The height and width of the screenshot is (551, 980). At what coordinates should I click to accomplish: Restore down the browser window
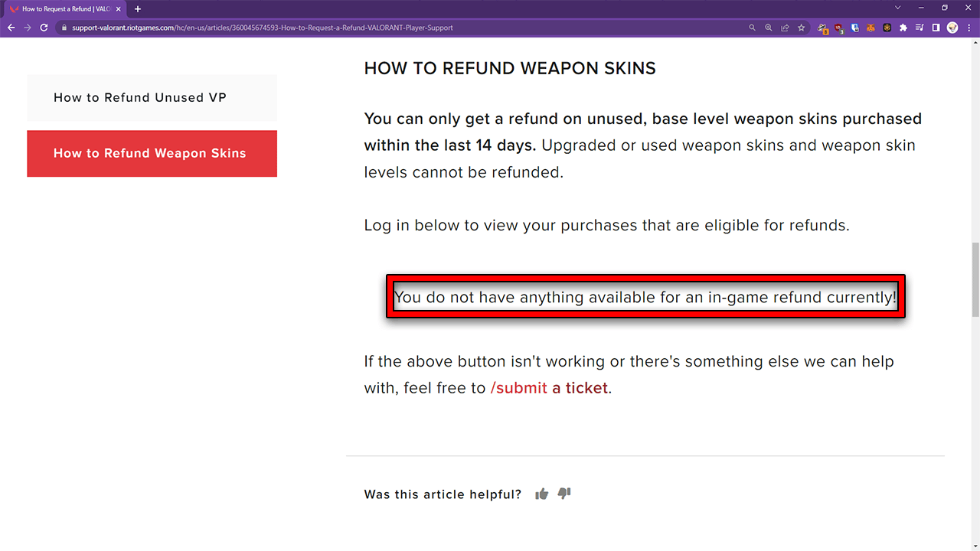tap(945, 8)
